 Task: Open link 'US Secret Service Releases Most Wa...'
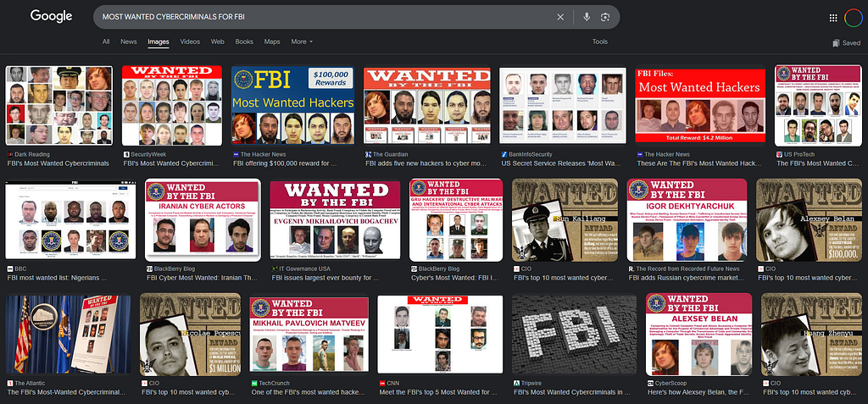(x=561, y=163)
